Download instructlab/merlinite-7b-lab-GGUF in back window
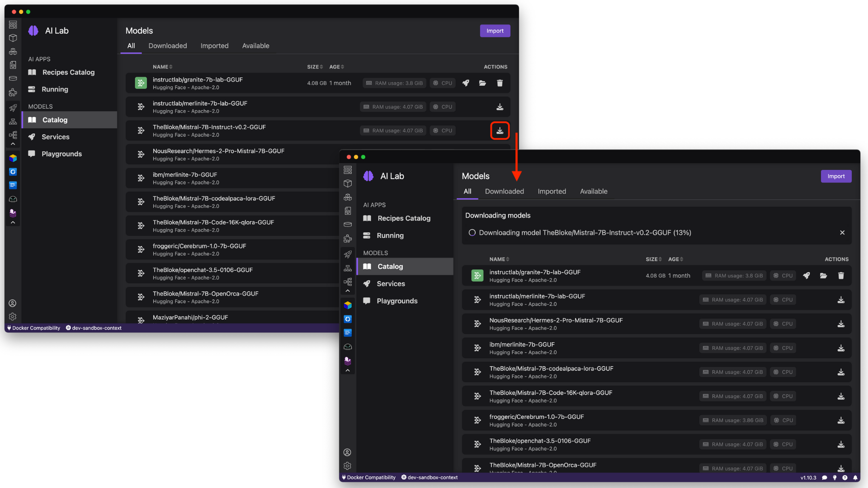 coord(500,107)
